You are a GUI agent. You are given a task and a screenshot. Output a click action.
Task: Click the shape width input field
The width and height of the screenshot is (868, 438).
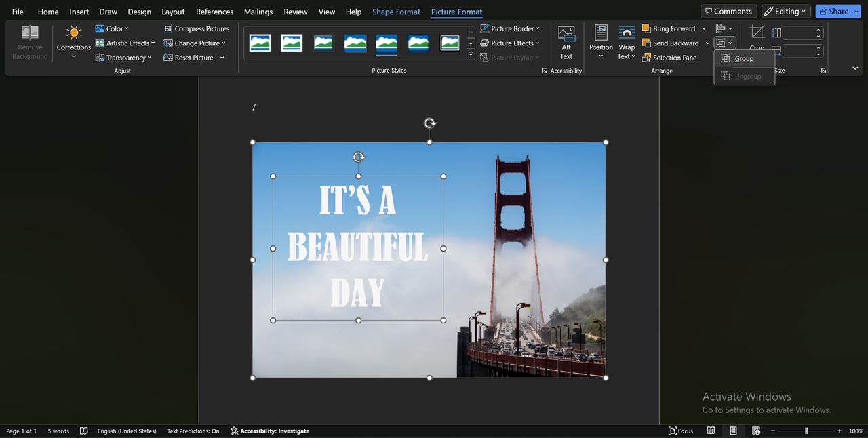[799, 51]
